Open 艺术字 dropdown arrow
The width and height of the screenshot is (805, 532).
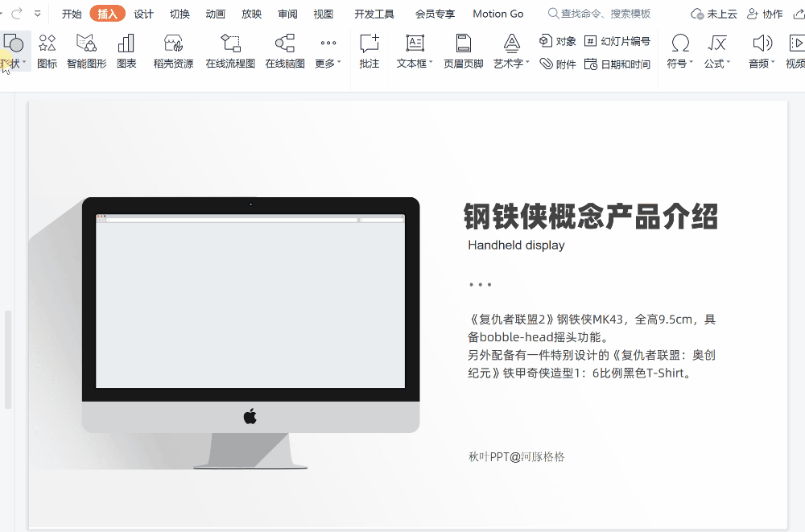(527, 63)
